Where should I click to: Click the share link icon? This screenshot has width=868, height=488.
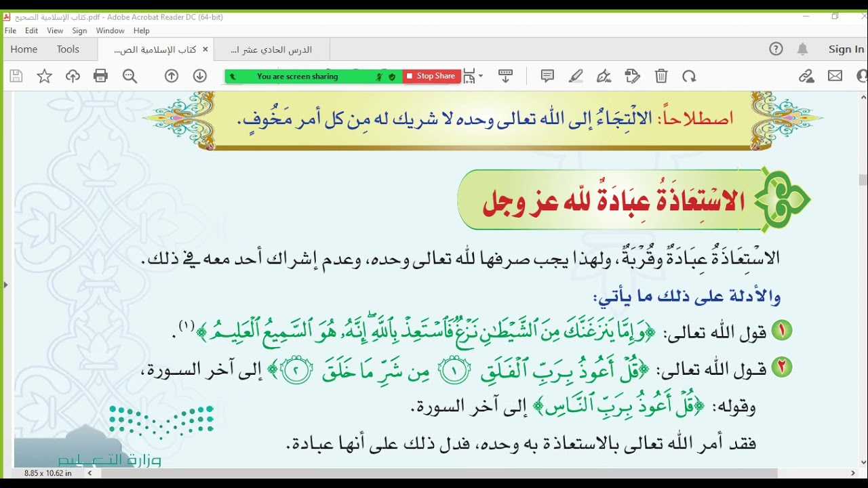tap(806, 77)
